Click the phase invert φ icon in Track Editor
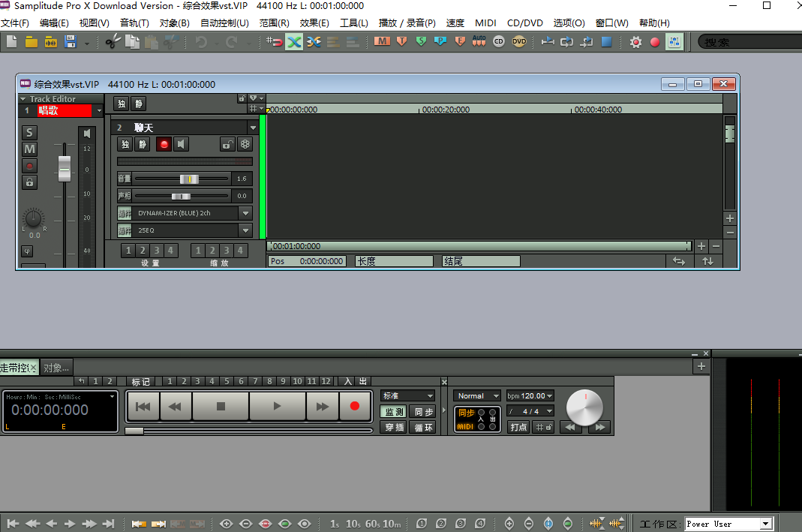 click(27, 251)
